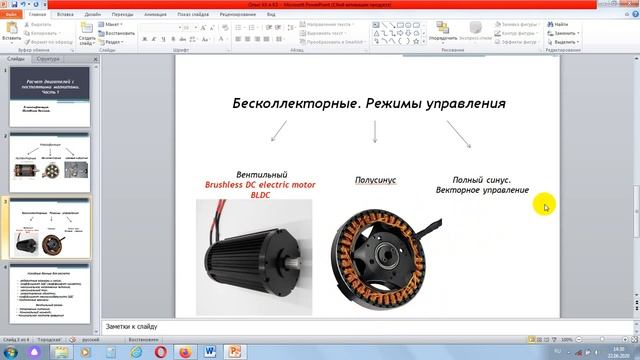Click the Восстановить (Reset) slide button
The width and height of the screenshot is (640, 360).
117,33
